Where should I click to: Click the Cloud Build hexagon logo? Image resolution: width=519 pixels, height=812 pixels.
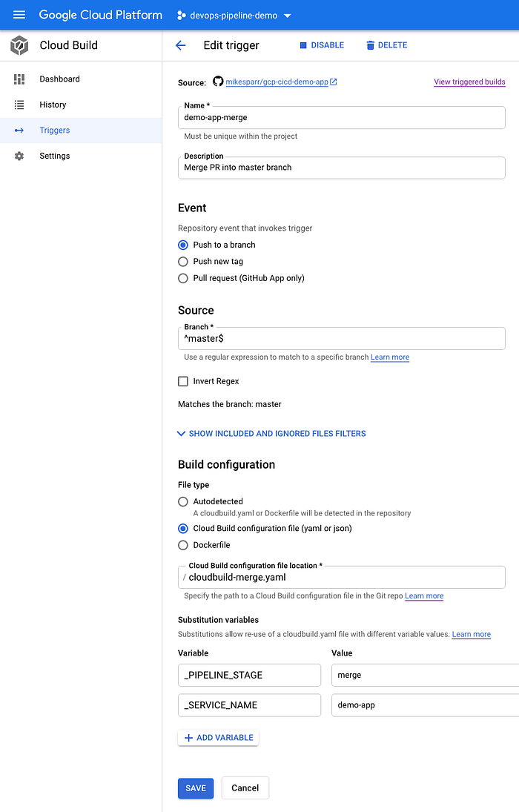click(19, 45)
